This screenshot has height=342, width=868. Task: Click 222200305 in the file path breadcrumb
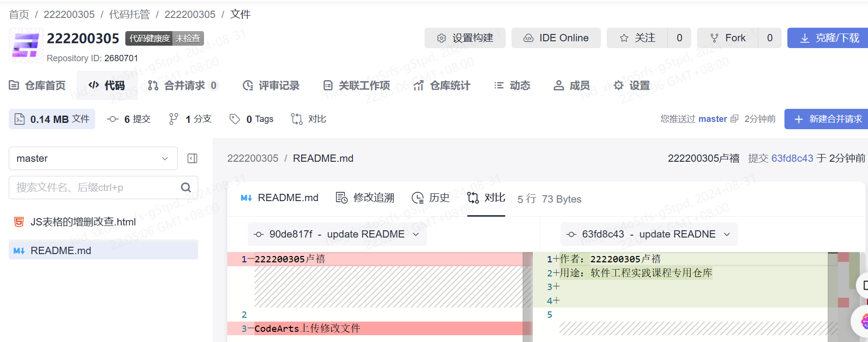[253, 158]
